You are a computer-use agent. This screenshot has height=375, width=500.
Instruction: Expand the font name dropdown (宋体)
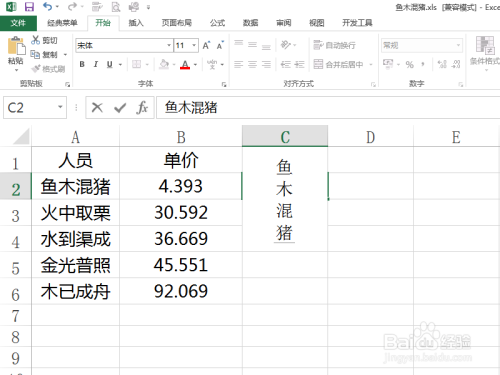(169, 45)
